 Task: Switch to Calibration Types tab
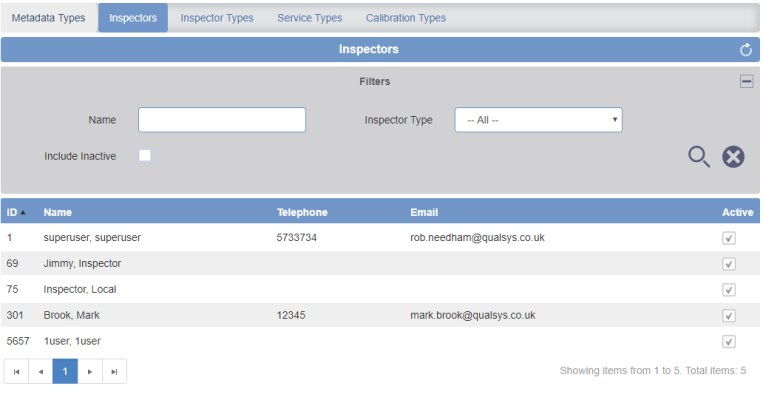(x=406, y=18)
